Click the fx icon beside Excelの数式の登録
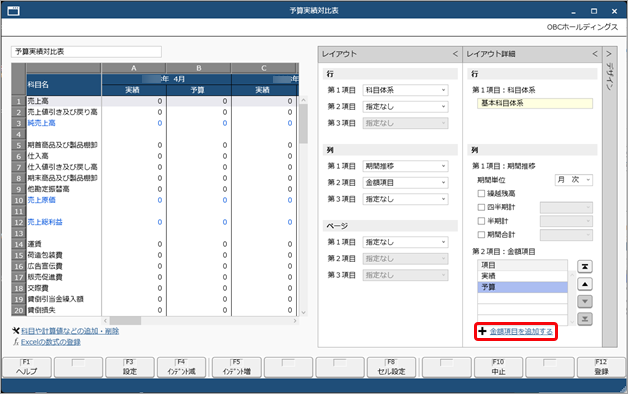Image resolution: width=628 pixels, height=394 pixels. (x=16, y=342)
